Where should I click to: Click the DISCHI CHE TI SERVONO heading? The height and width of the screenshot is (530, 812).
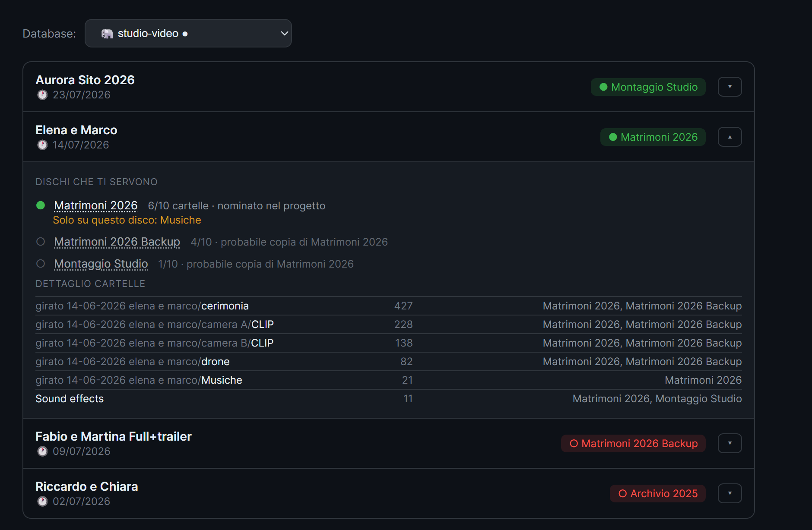click(x=96, y=182)
